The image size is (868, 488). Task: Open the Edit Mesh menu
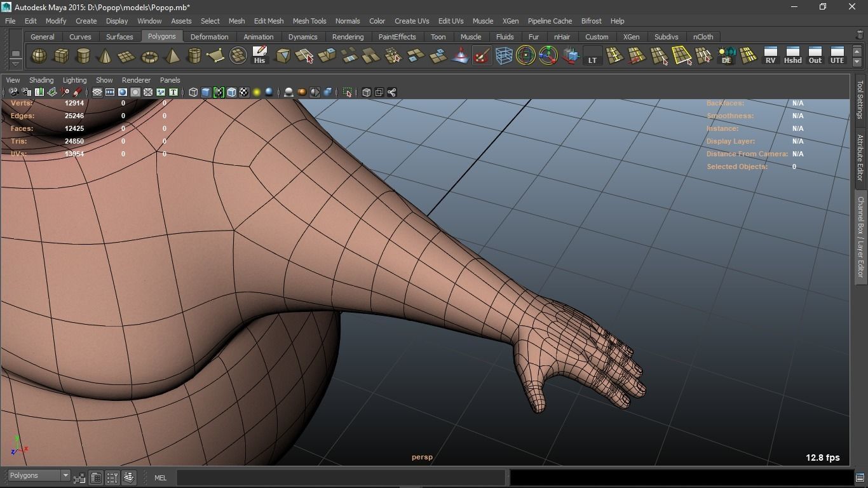click(x=269, y=21)
